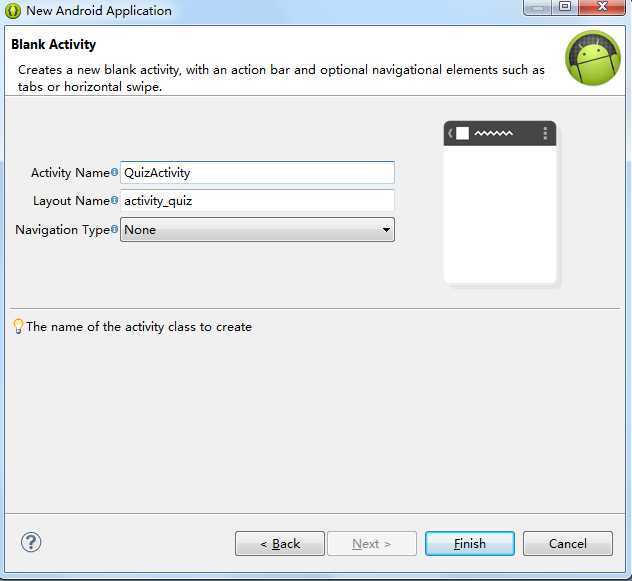Click the help question mark icon
The width and height of the screenshot is (632, 581).
[x=31, y=542]
